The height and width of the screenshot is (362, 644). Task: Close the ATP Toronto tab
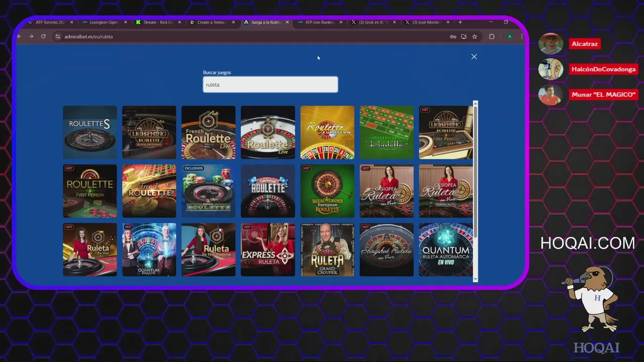click(x=71, y=22)
